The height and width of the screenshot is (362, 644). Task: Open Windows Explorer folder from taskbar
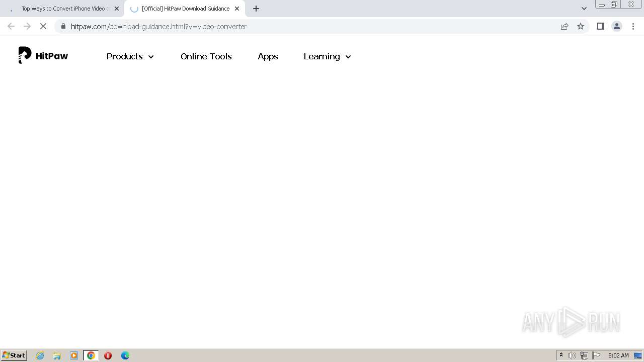point(57,355)
